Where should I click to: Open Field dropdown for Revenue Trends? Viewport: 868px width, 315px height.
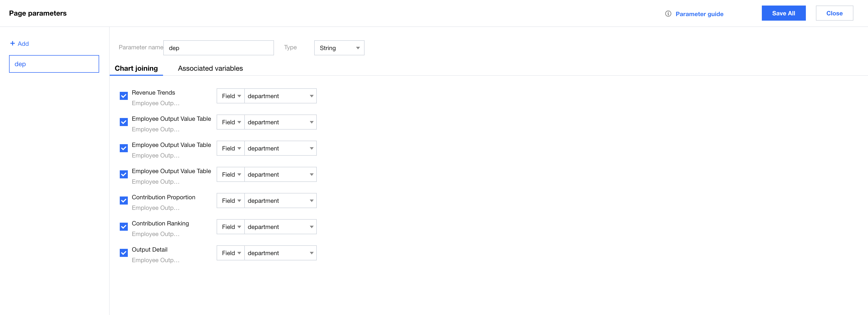coord(231,96)
